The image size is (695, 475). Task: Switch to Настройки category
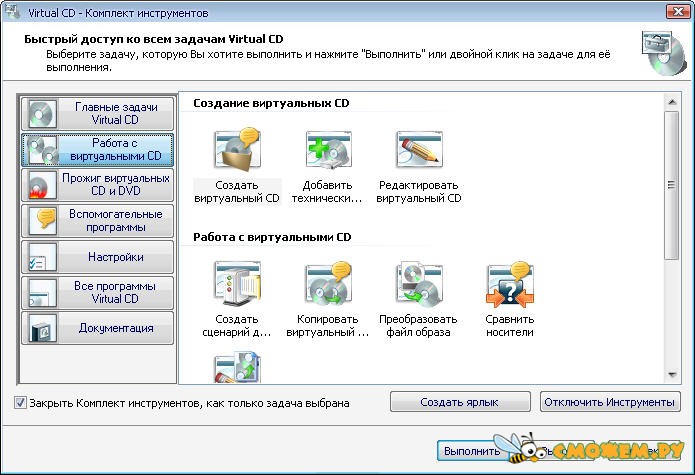click(97, 257)
